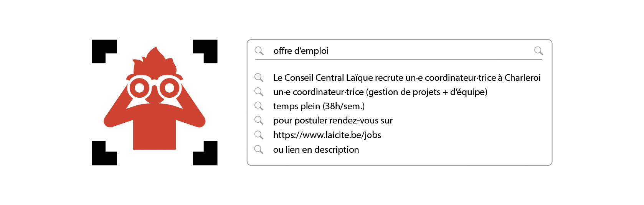This screenshot has height=205, width=644.
Task: Select the suggestion 'Le Conseil Central Laïque recrute un·e coordinateur·trice à Charleroi'
Action: [407, 78]
